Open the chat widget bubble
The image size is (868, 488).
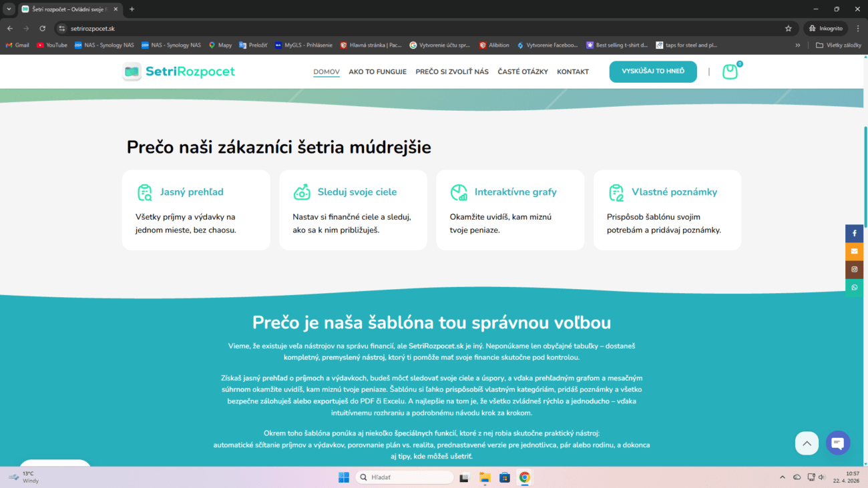[837, 443]
